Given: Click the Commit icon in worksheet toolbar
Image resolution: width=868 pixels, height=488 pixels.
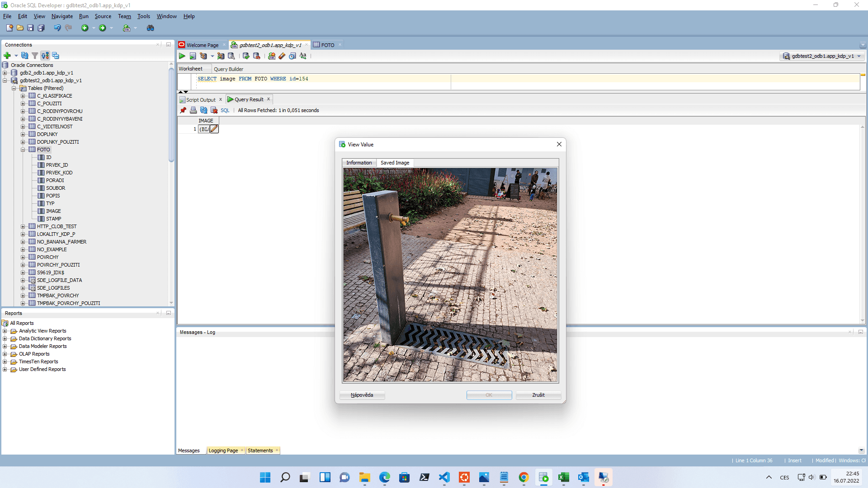Looking at the screenshot, I should tap(246, 56).
